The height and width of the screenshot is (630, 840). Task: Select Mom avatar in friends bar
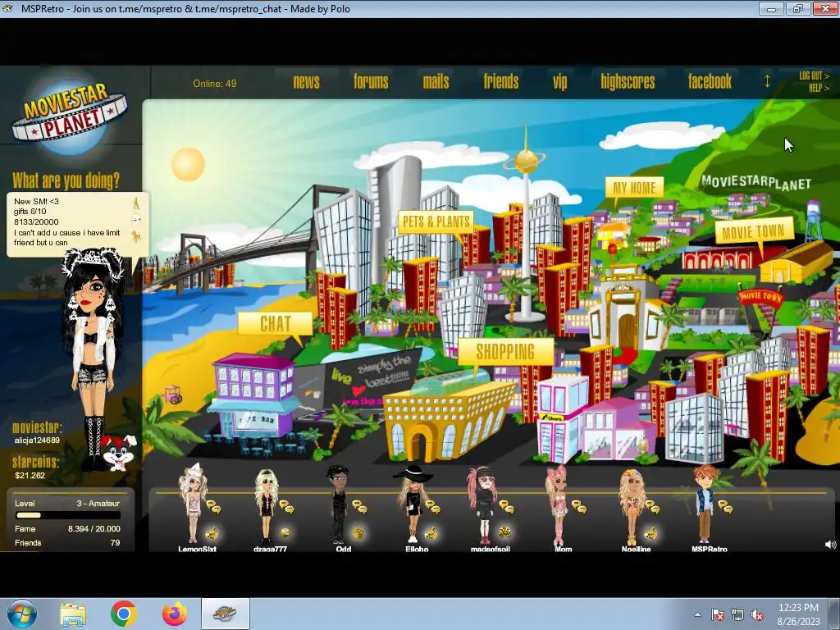(x=558, y=504)
